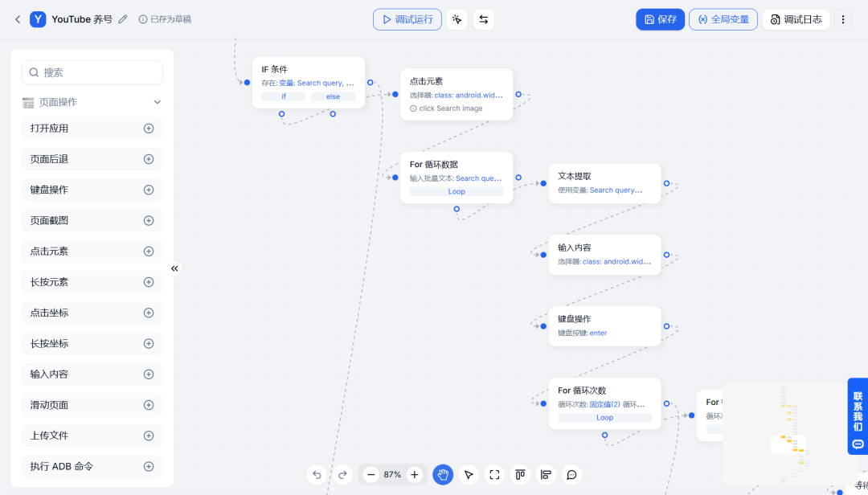Viewport: 868px width, 495px height.
Task: Select the 文本提取 node
Action: [604, 183]
